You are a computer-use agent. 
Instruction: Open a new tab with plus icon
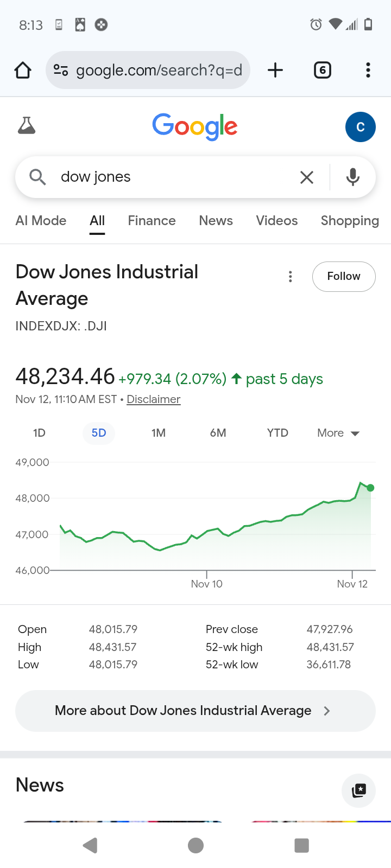275,70
